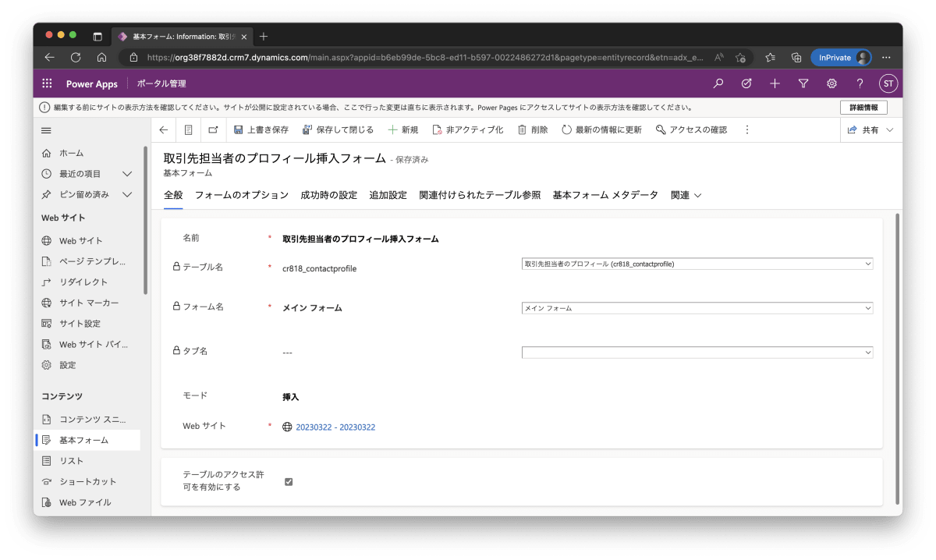The image size is (936, 560).
Task: Open the more commands vertical ellipsis
Action: (746, 130)
